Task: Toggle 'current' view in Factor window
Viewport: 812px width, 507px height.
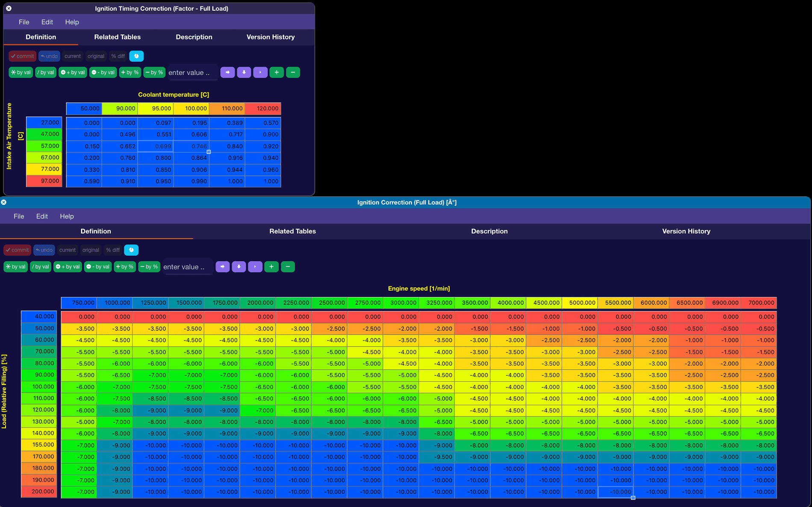Action: [73, 56]
